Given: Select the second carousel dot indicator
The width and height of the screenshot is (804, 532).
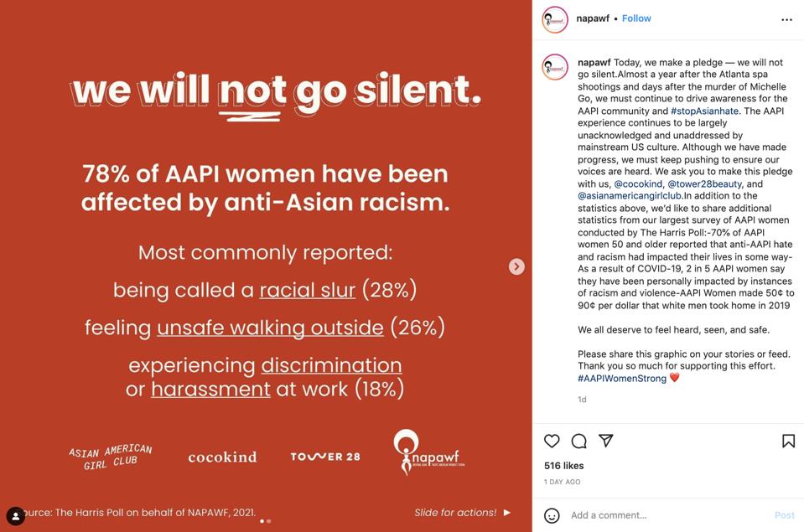Looking at the screenshot, I should 269,521.
